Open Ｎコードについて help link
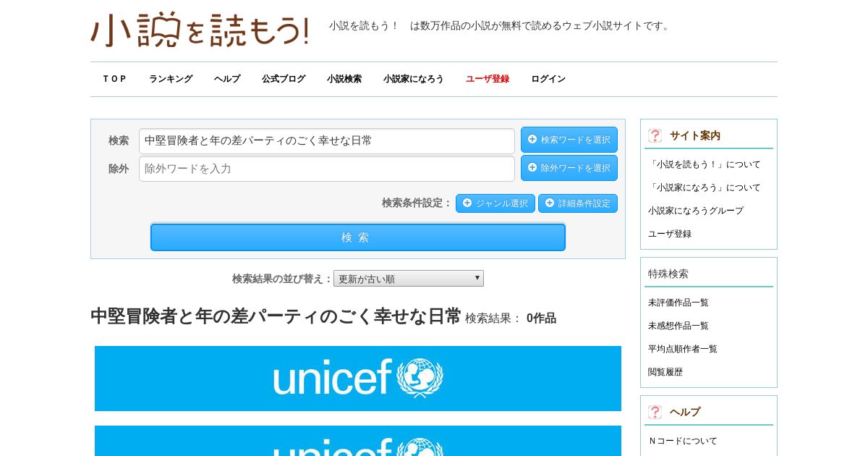The image size is (868, 456). (683, 441)
